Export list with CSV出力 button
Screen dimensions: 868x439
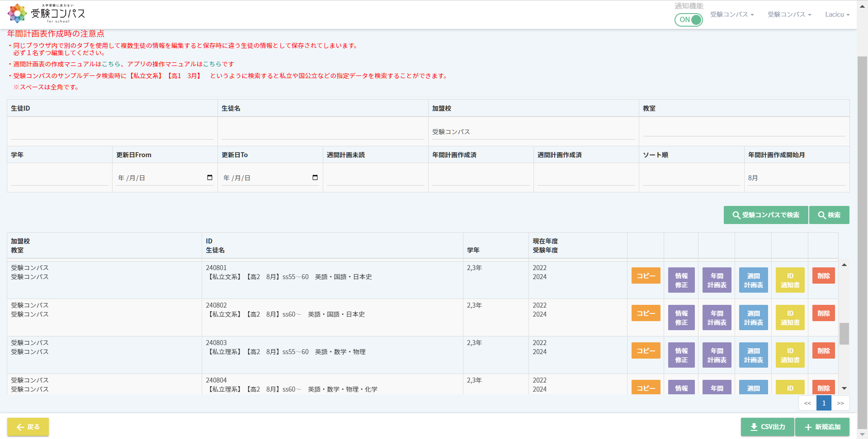pos(768,427)
